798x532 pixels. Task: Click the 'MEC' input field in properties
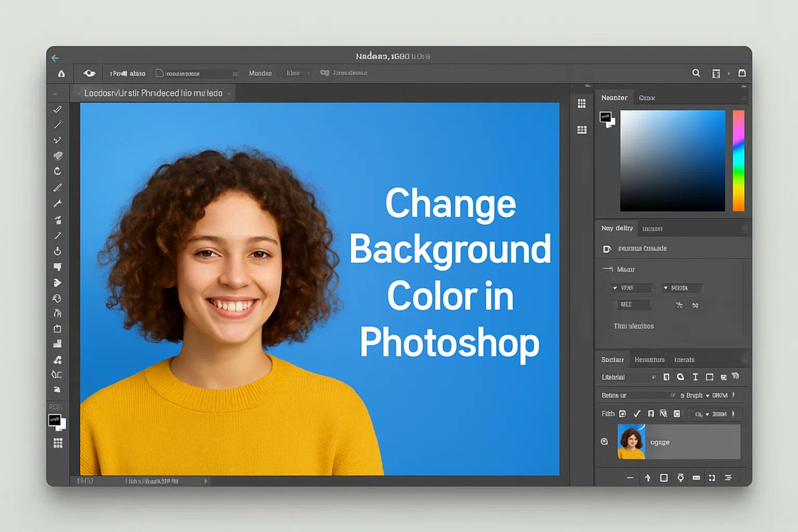point(634,305)
